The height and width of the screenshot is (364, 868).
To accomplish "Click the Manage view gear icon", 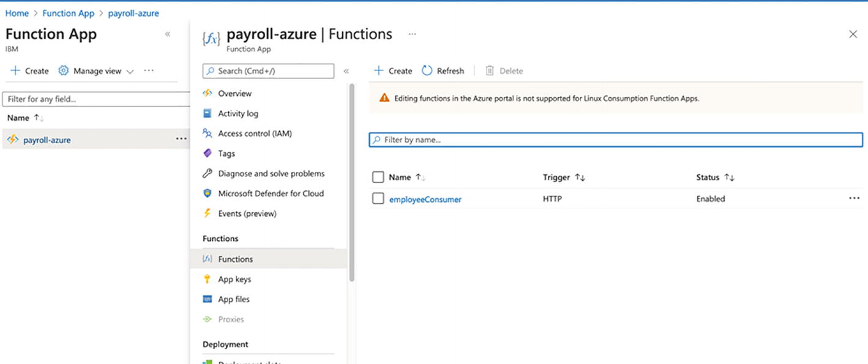I will pos(64,71).
